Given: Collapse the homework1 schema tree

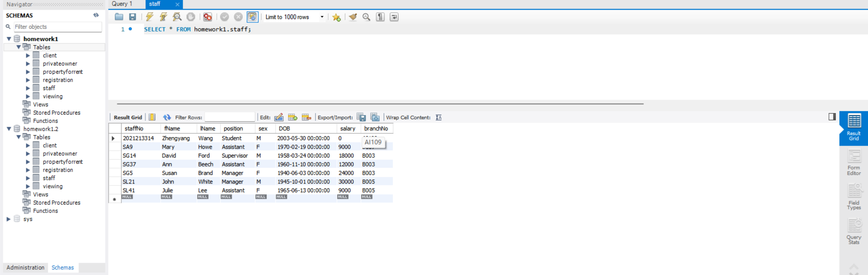Looking at the screenshot, I should click(x=9, y=39).
